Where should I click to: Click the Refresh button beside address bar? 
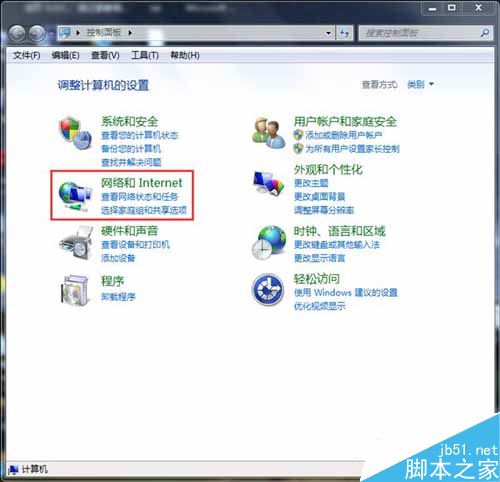[345, 33]
